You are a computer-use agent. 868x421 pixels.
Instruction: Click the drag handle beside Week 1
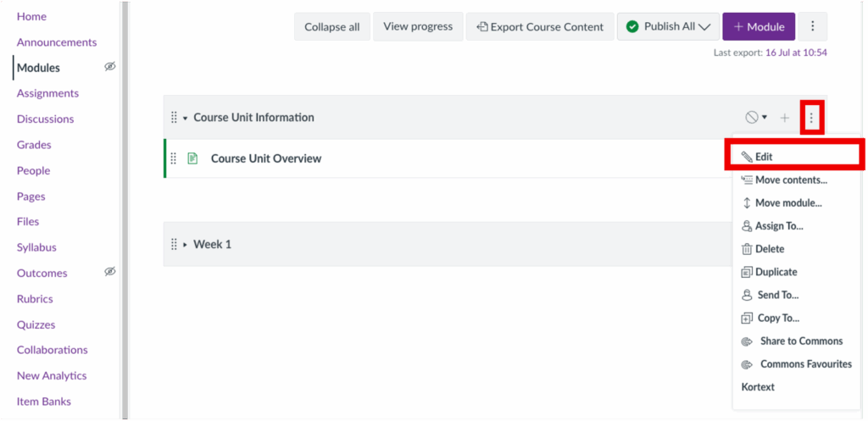173,244
